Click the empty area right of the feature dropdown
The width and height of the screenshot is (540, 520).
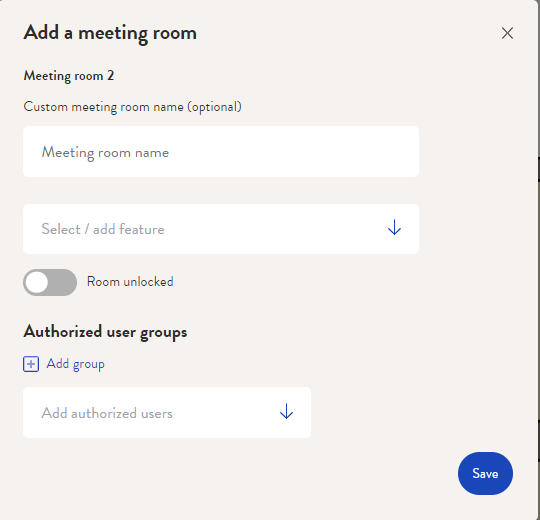pos(475,229)
